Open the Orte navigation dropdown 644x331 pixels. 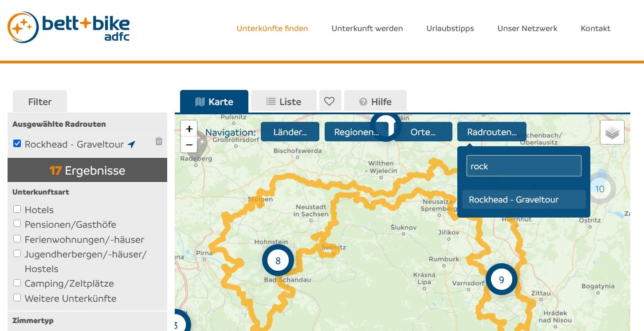coord(423,132)
